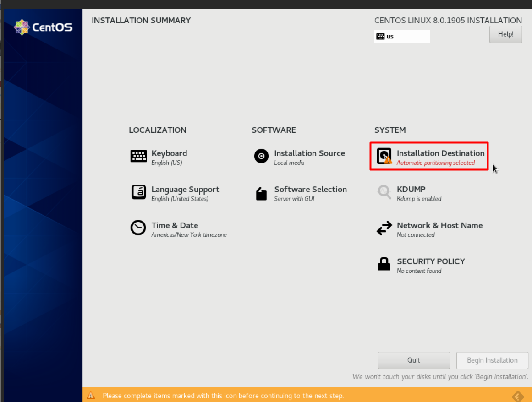
Task: Click the diamond icon at orange bar's right end
Action: point(518,396)
